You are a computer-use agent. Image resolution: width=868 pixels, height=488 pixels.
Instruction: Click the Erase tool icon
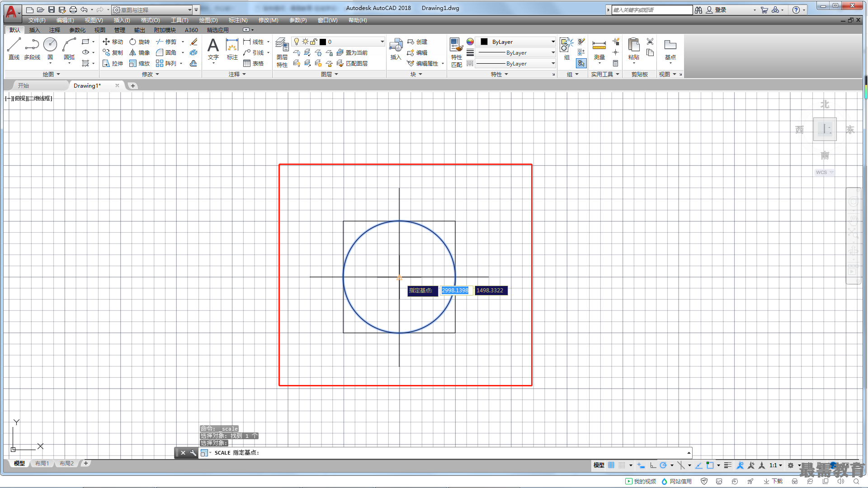193,42
